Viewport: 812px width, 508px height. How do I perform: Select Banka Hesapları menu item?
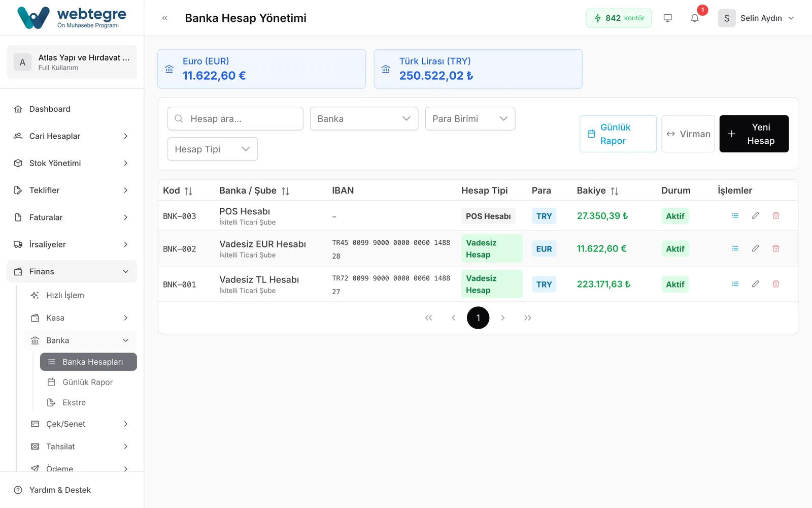[x=88, y=362]
